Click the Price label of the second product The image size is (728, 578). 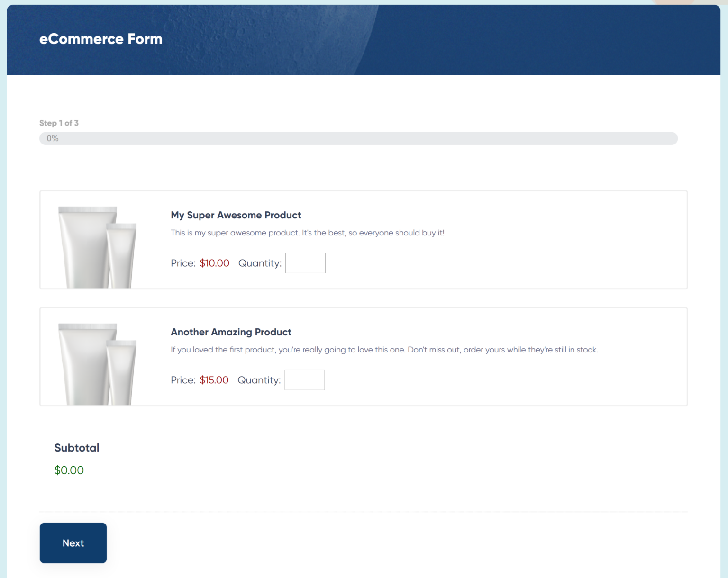[x=182, y=379]
